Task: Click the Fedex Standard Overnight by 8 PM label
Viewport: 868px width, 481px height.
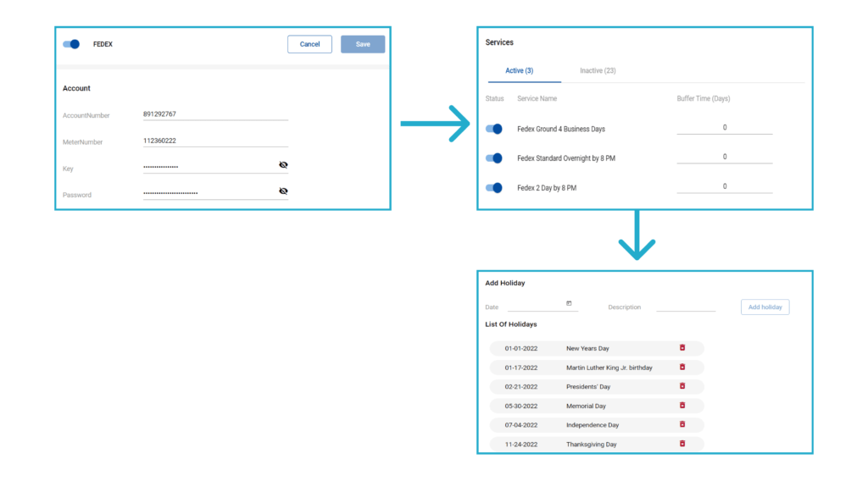Action: (565, 158)
